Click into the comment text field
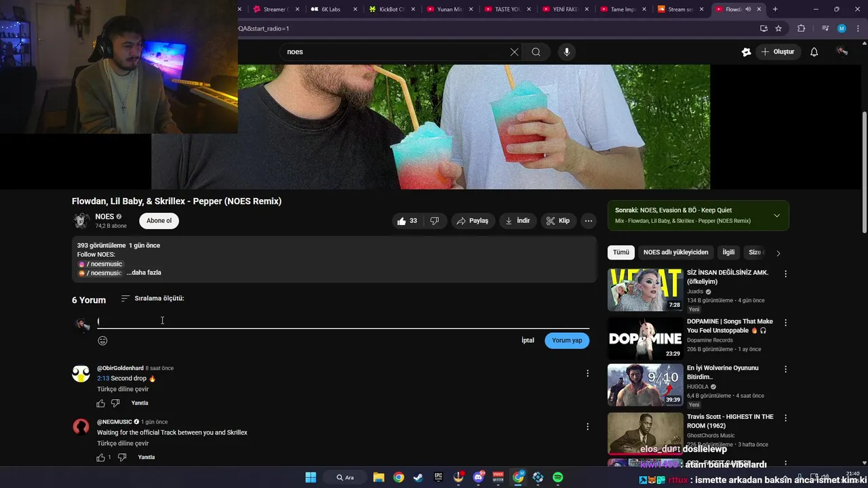The width and height of the screenshot is (868, 488). point(343,321)
